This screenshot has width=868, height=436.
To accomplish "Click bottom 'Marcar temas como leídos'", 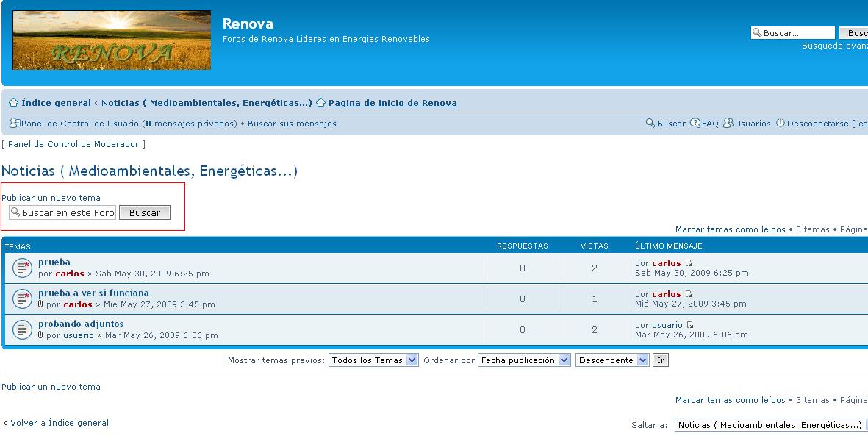I will [x=730, y=400].
